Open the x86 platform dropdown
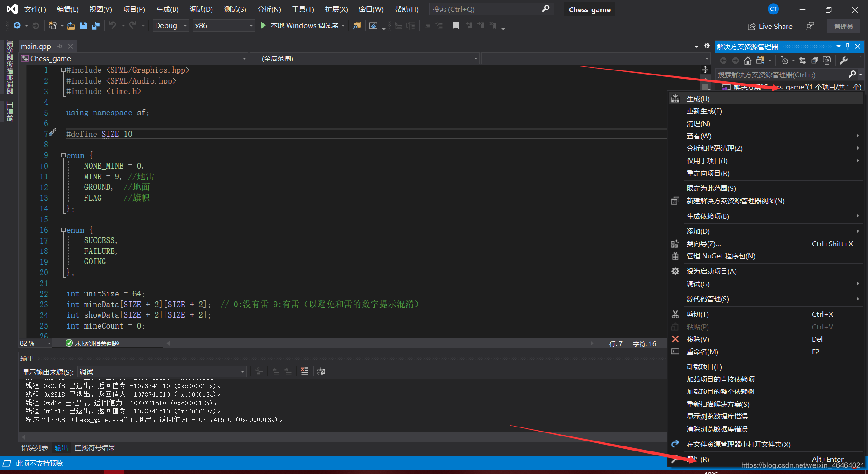 (224, 26)
